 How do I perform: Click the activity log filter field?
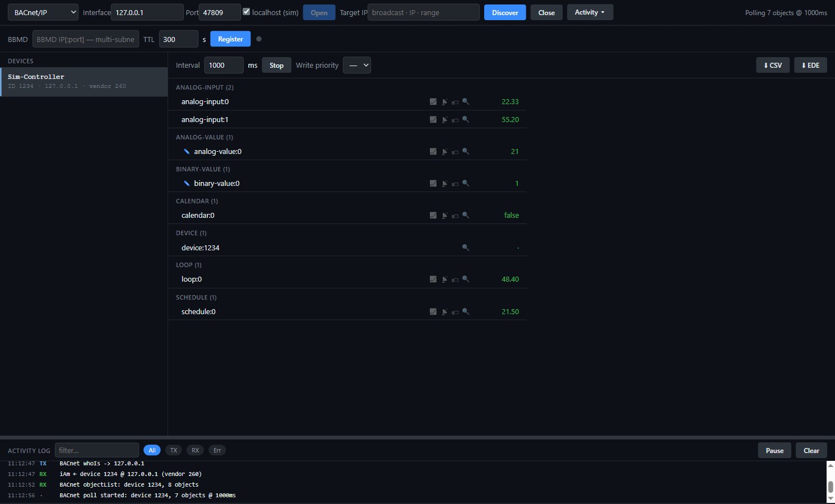pos(97,450)
